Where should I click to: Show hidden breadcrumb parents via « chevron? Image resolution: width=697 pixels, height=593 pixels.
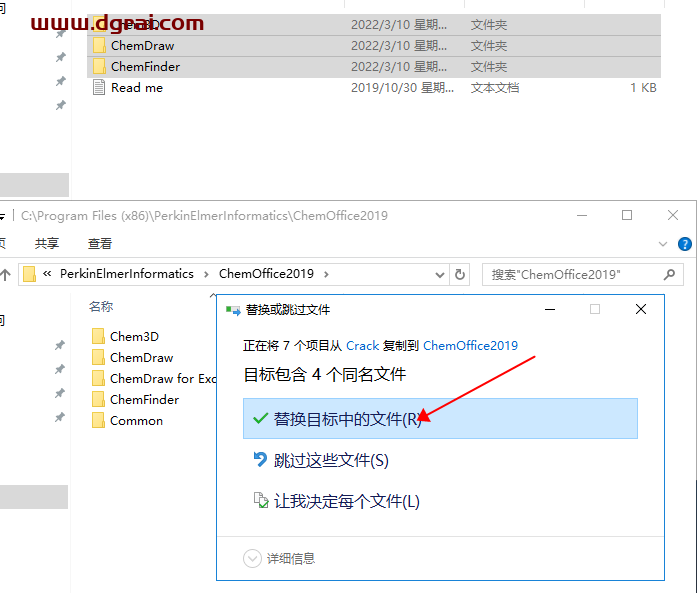(47, 274)
